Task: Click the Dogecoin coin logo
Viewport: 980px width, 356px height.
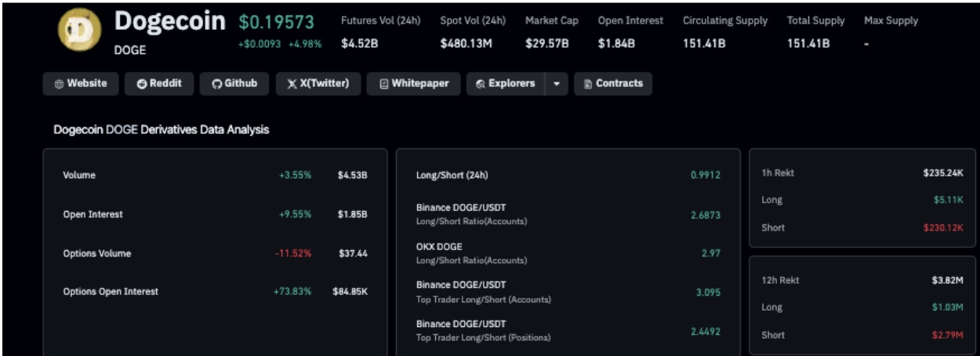Action: (x=81, y=32)
